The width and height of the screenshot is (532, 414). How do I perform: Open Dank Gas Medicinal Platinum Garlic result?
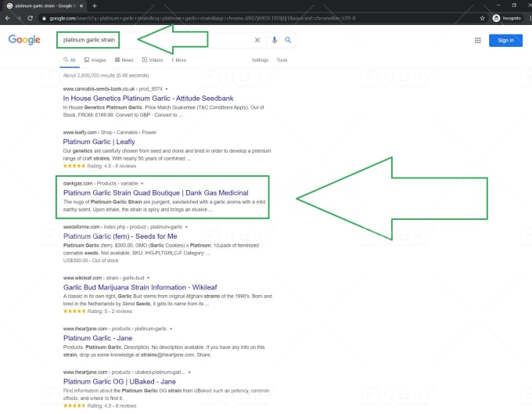coord(156,193)
